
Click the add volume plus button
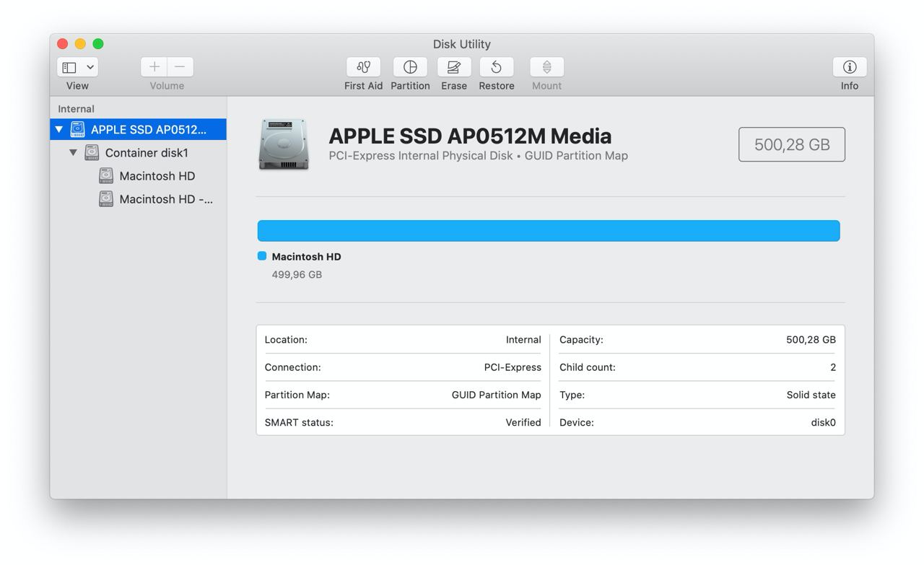154,67
